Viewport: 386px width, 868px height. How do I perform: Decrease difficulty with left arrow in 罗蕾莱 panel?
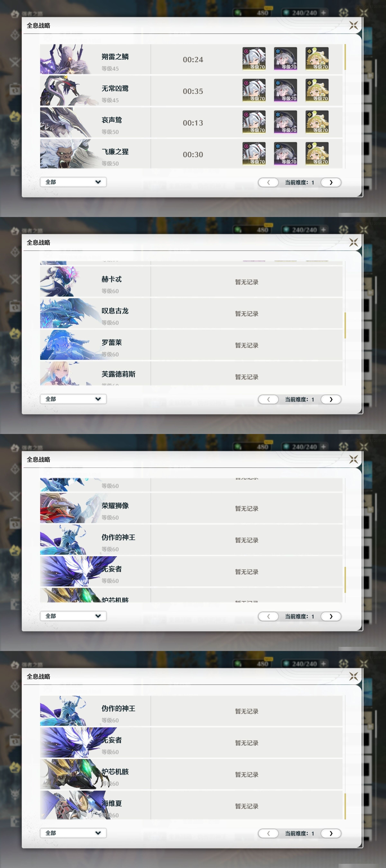268,399
